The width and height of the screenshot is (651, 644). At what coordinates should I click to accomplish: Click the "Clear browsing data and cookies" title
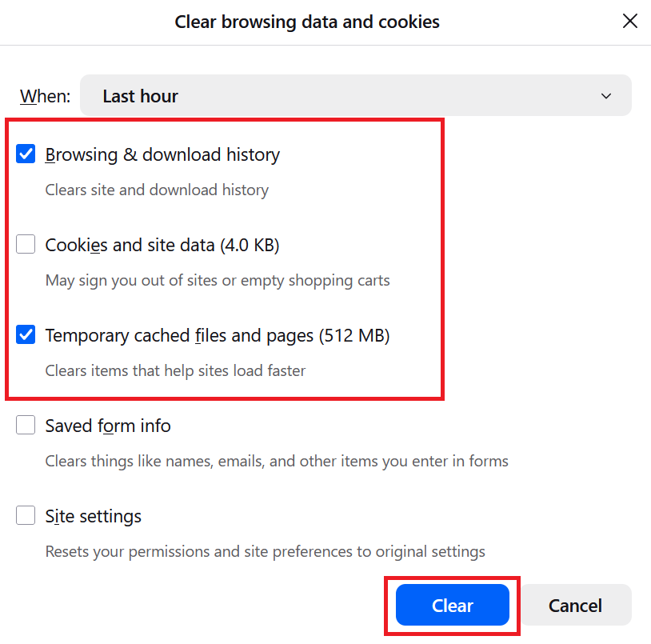pos(307,22)
